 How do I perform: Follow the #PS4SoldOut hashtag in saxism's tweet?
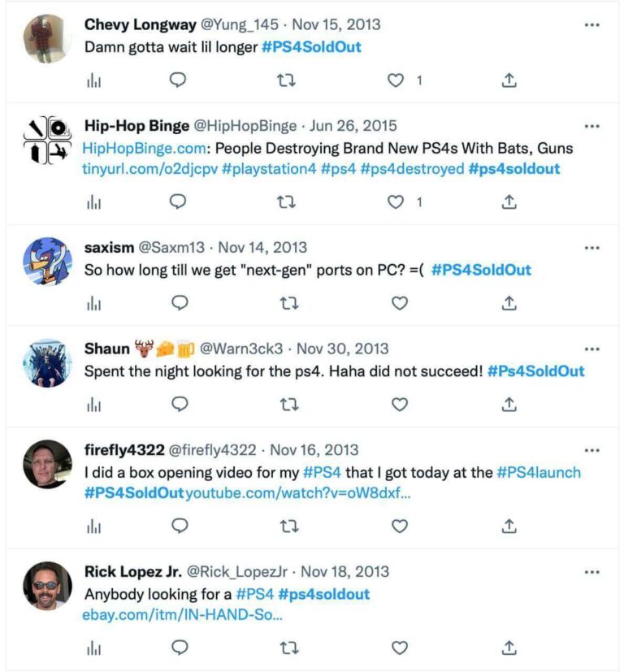tap(483, 269)
